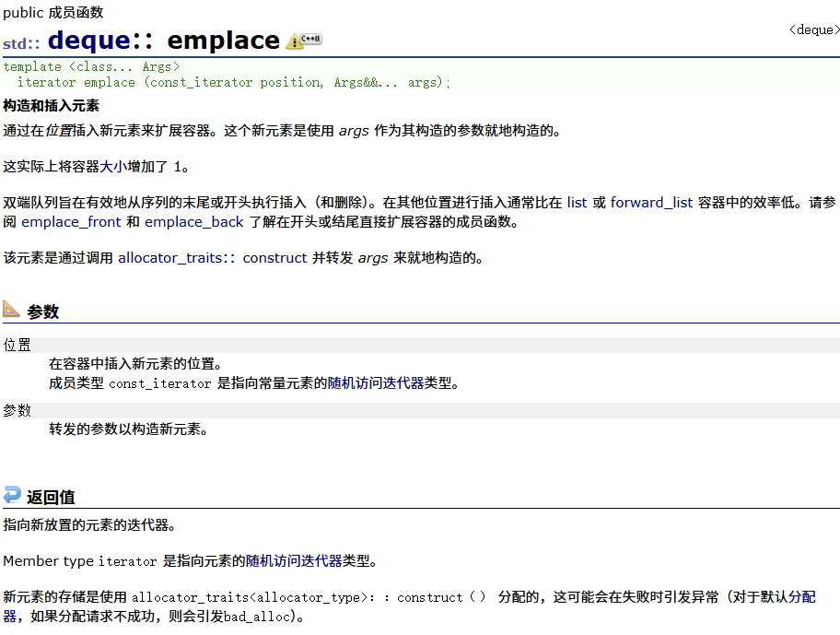Image resolution: width=840 pixels, height=635 pixels.
Task: Open the <deque> header link
Action: click(814, 29)
